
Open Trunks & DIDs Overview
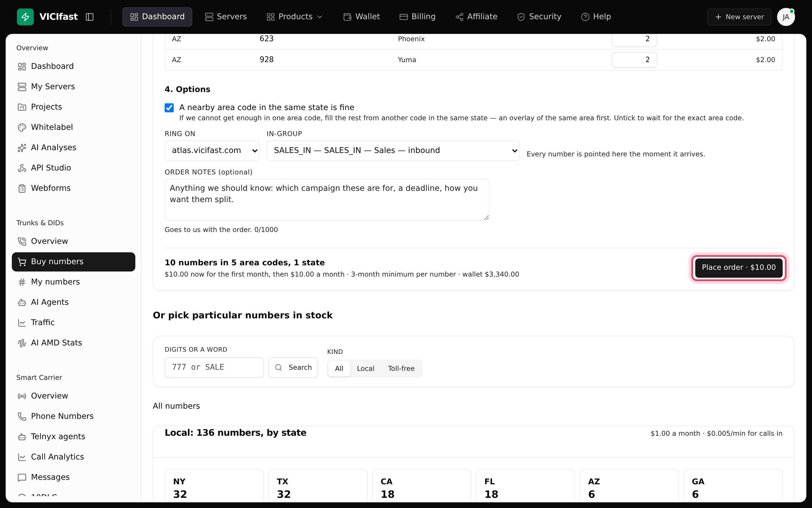(74, 241)
